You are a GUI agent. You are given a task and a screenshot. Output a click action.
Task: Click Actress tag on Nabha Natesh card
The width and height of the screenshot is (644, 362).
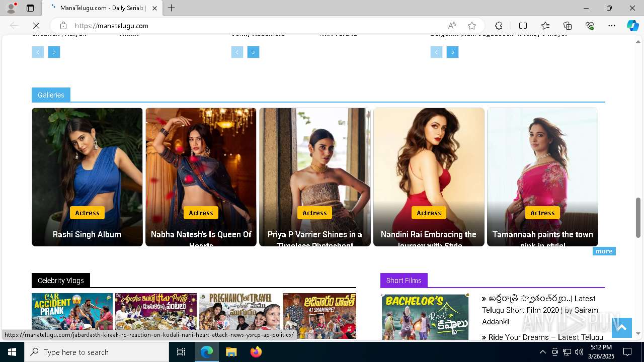coord(201,213)
